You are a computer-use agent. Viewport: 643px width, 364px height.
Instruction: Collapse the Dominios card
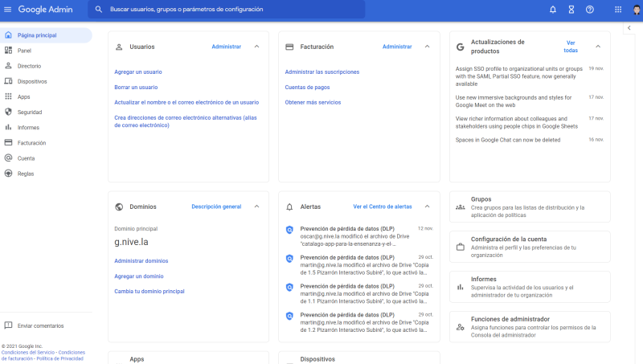256,207
